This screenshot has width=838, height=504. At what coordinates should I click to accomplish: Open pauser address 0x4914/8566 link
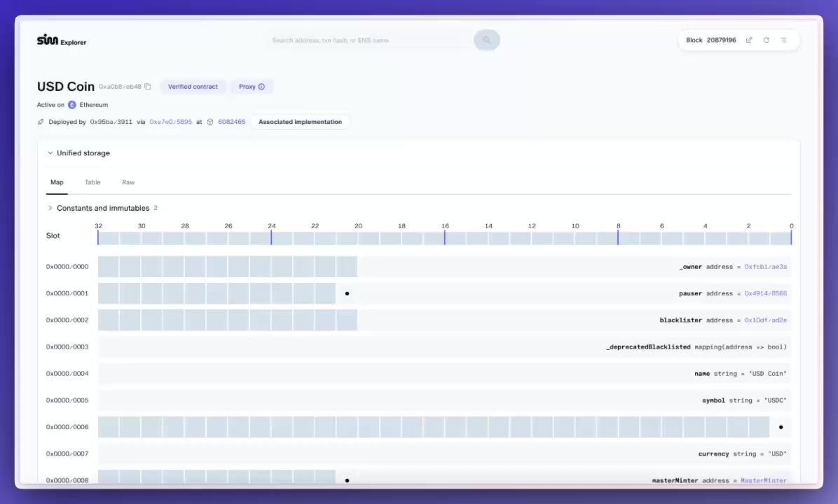765,293
